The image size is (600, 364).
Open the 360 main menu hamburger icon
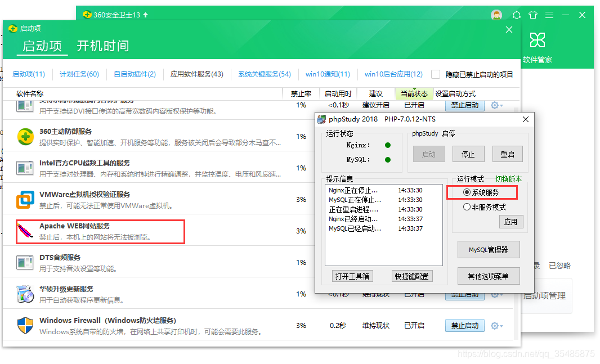[549, 15]
